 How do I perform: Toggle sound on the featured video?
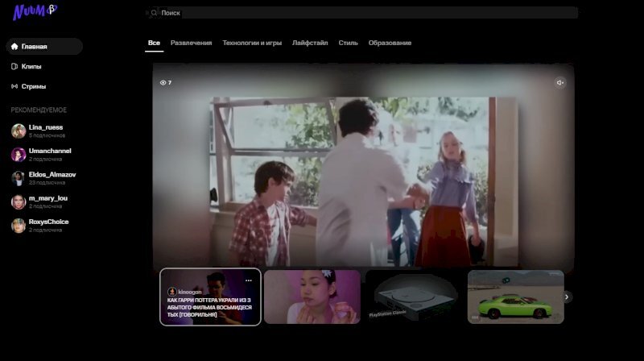tap(559, 83)
